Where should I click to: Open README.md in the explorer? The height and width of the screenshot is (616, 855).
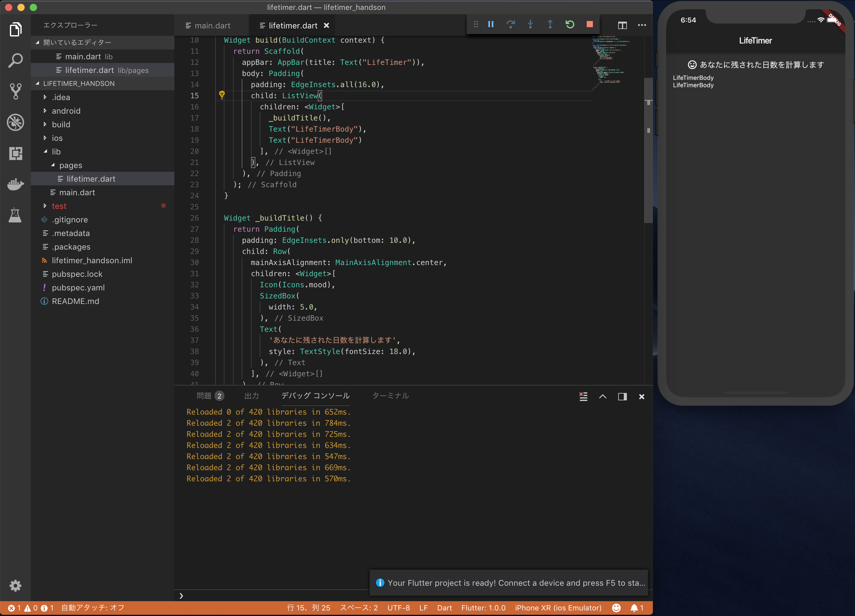(103, 301)
